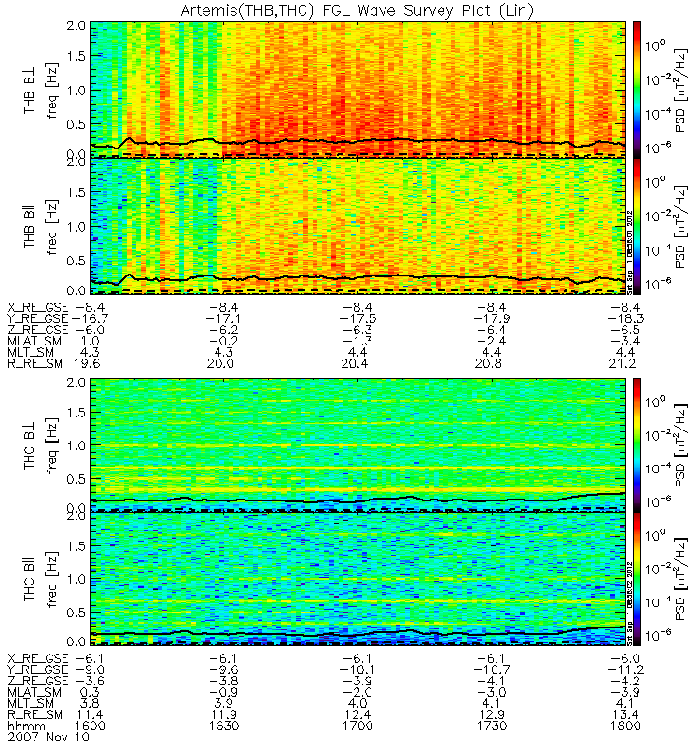Click the bottom THC PSD color bar

click(x=637, y=579)
